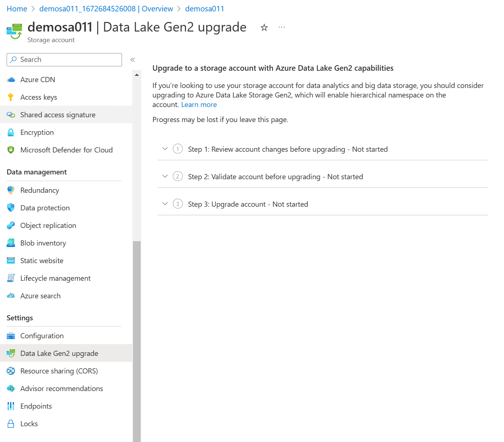Click the Data management section header
This screenshot has height=442, width=504.
tap(37, 172)
